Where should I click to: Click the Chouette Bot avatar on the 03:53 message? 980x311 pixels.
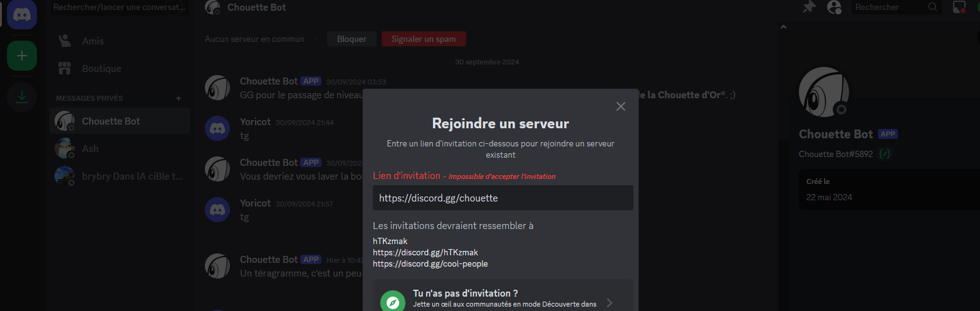click(x=217, y=88)
